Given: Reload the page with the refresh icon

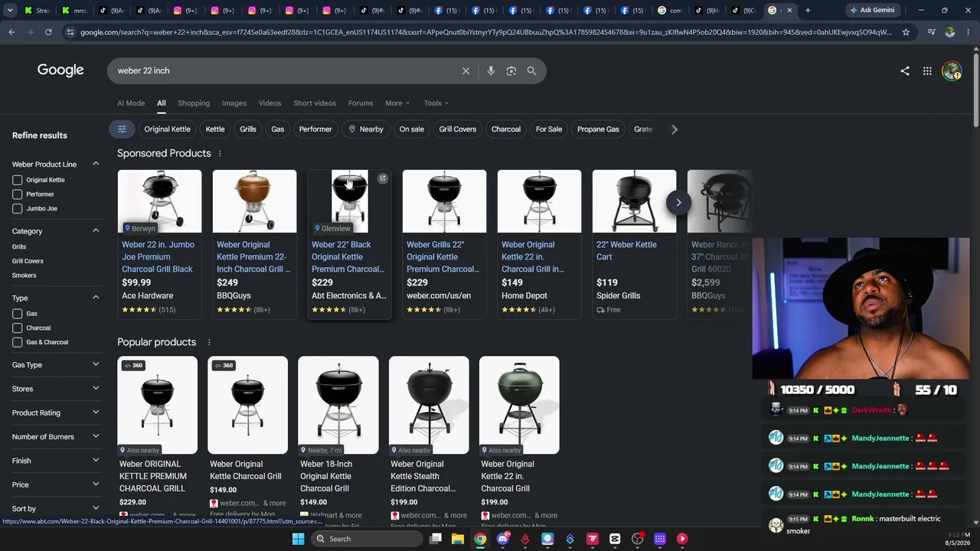Looking at the screenshot, I should point(48,32).
